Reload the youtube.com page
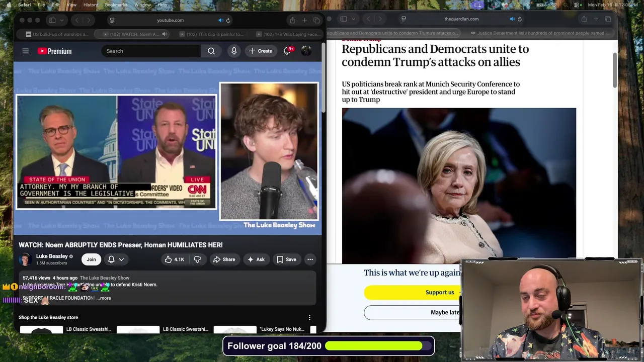The image size is (644, 362). point(228,20)
